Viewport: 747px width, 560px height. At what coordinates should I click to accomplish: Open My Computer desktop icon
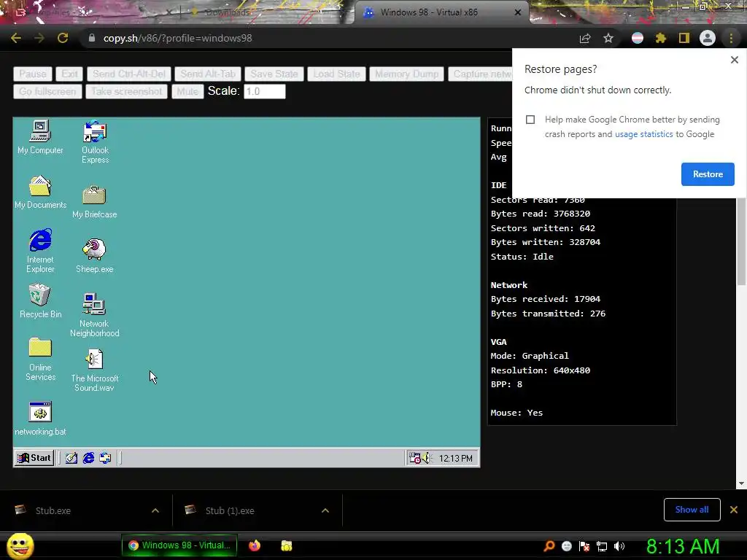coord(40,137)
